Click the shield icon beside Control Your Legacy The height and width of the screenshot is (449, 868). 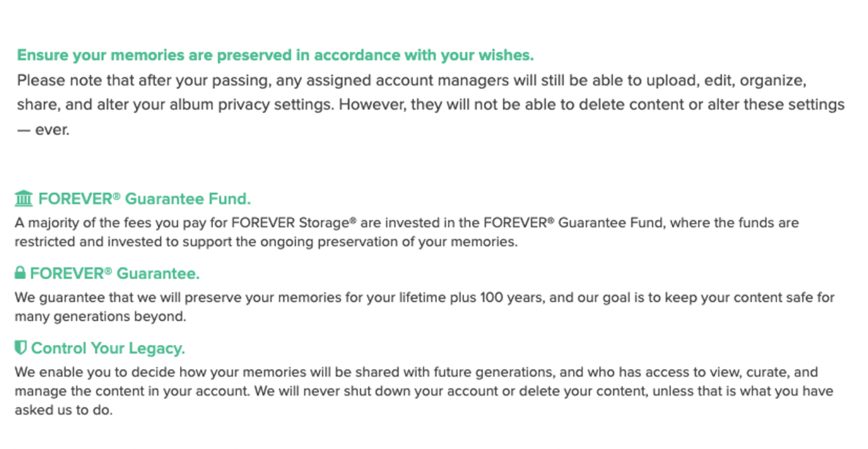[x=20, y=348]
